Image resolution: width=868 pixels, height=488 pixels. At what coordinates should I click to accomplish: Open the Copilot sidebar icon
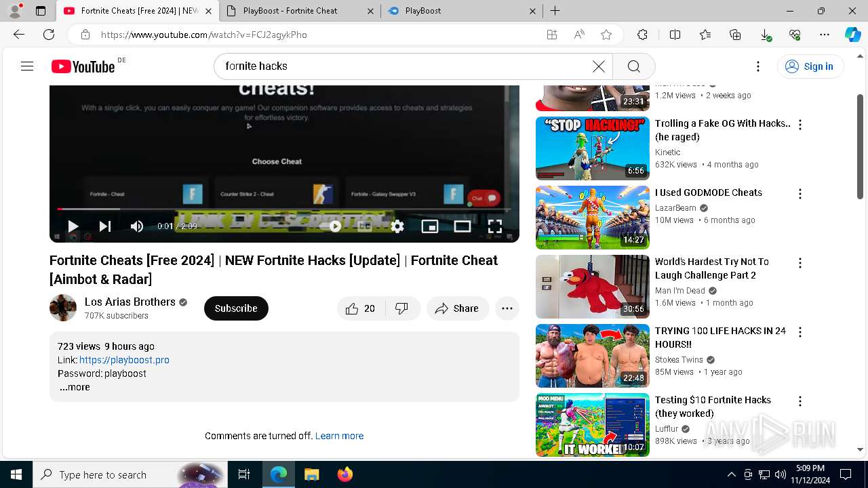pyautogui.click(x=852, y=35)
